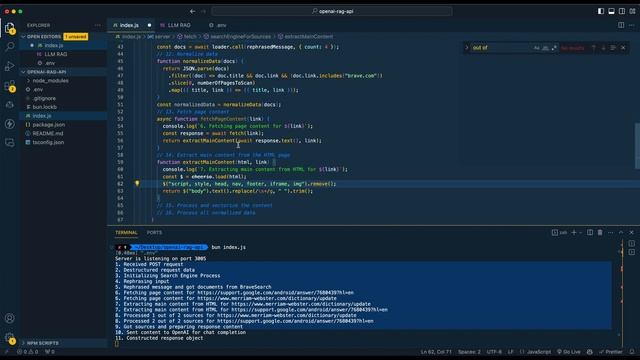
Task: Click Go Live button in status bar
Action: (x=569, y=352)
